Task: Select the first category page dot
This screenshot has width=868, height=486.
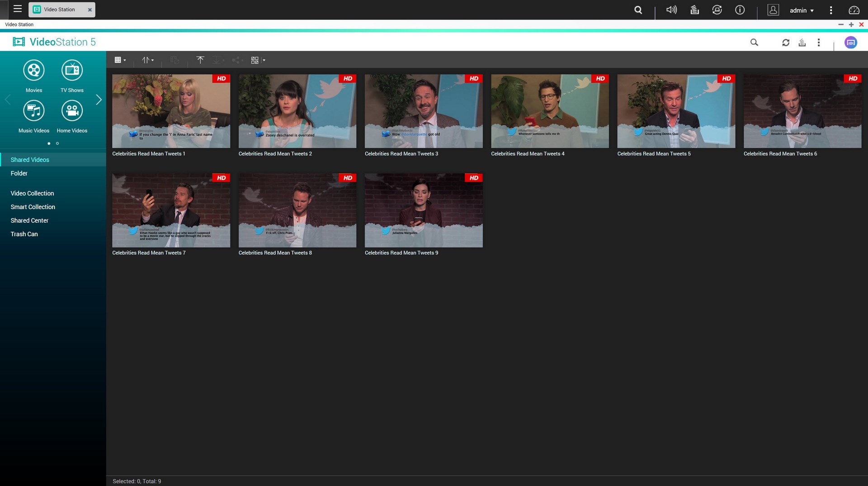Action: tap(49, 143)
